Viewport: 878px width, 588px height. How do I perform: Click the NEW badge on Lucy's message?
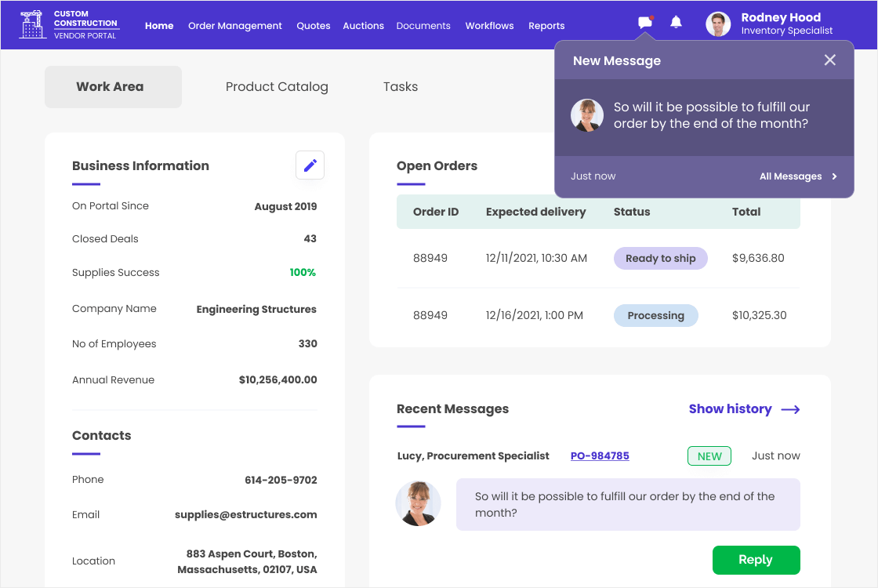709,456
